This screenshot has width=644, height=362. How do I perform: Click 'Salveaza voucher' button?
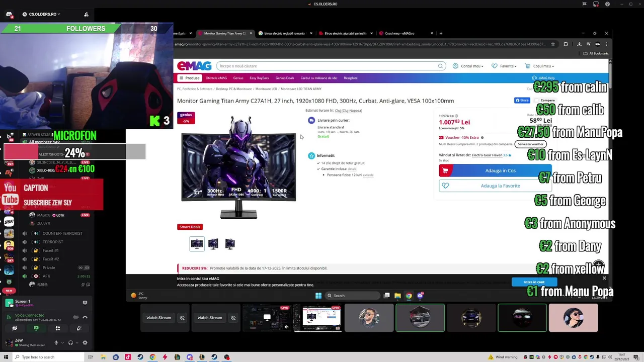pyautogui.click(x=531, y=144)
